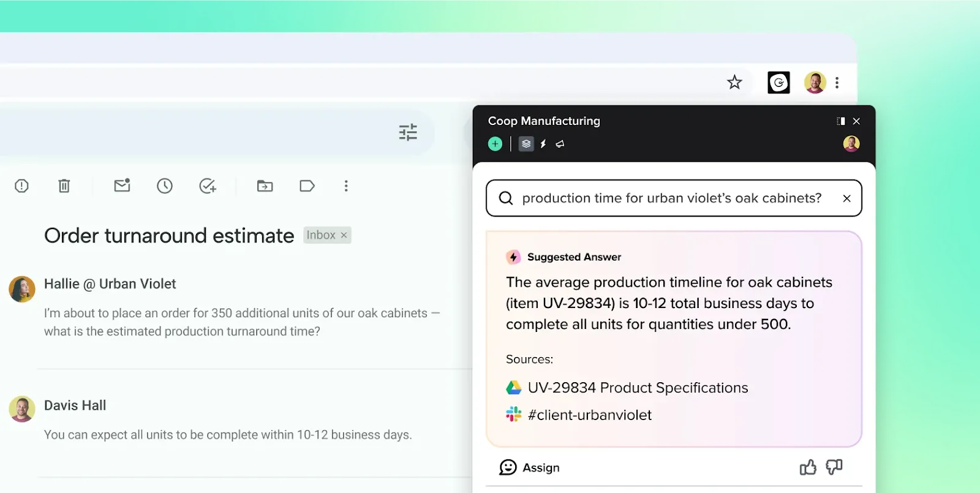This screenshot has width=980, height=493.
Task: Bookmark this page with the star icon
Action: 734,82
